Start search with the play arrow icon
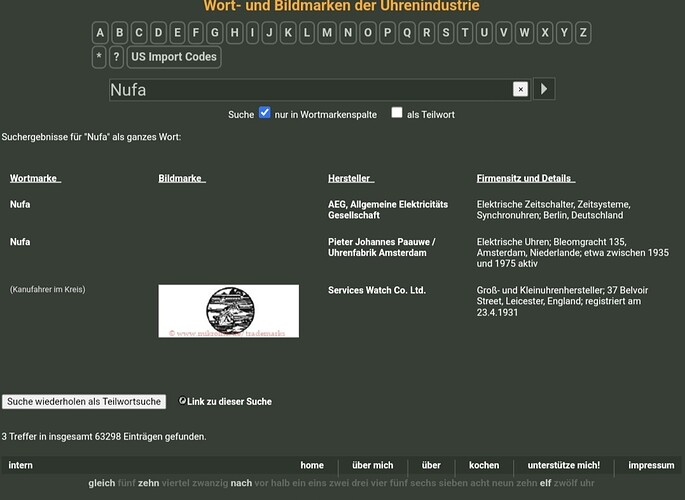The height and width of the screenshot is (500, 685). click(x=544, y=89)
